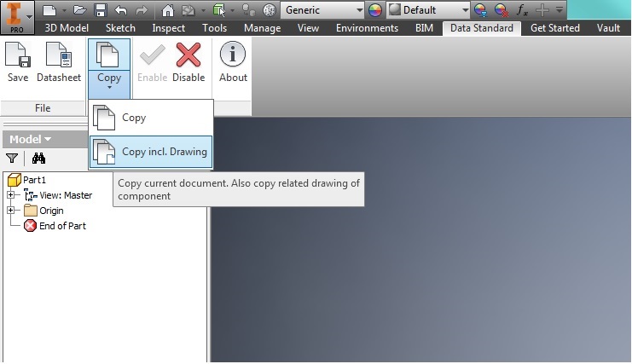632x364 pixels.
Task: Choose Copy from the dropdown menu
Action: 151,118
